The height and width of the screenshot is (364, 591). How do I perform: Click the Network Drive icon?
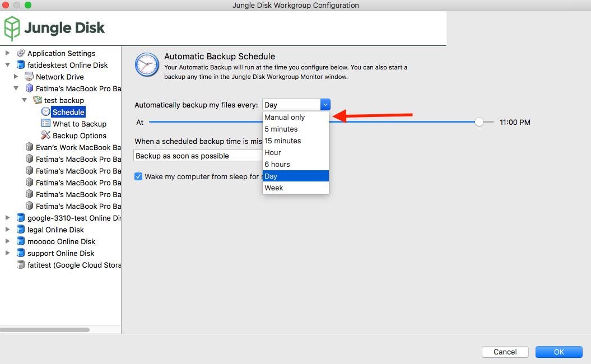pyautogui.click(x=29, y=77)
